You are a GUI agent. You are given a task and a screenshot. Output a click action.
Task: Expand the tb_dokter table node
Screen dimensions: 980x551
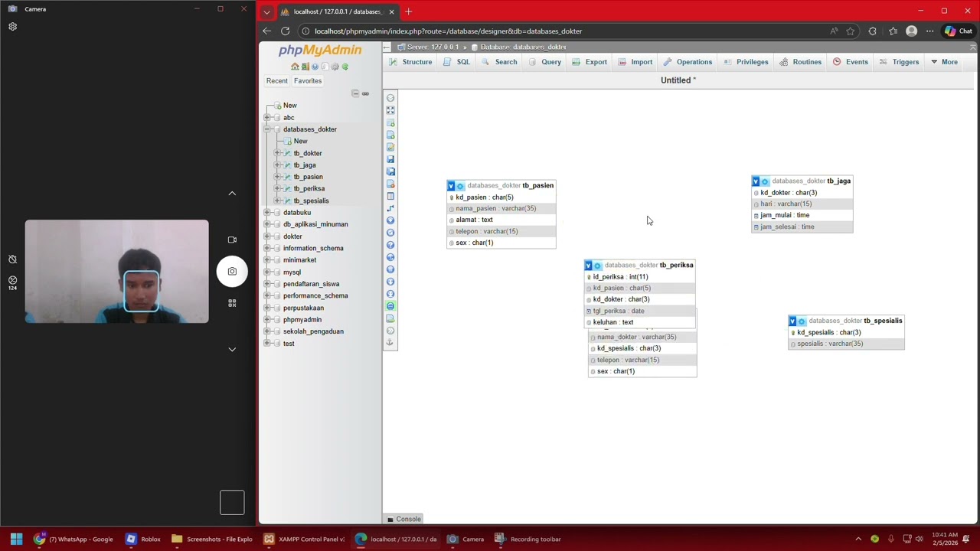[278, 153]
